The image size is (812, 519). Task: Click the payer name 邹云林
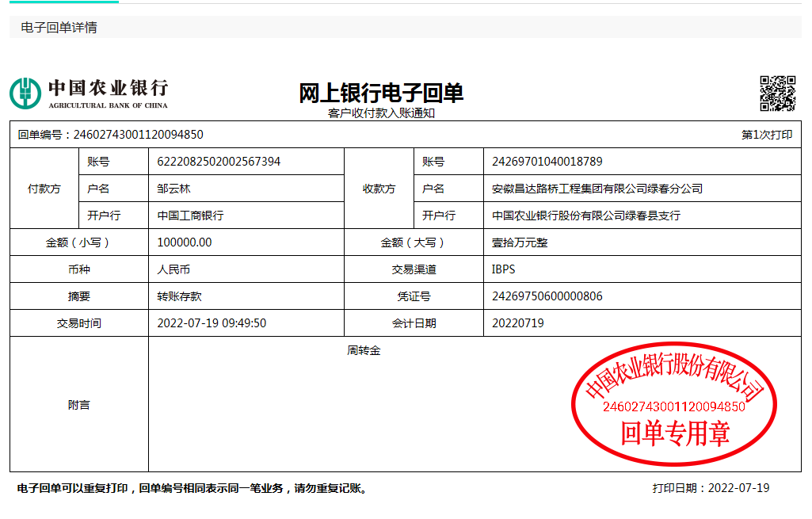coord(174,189)
